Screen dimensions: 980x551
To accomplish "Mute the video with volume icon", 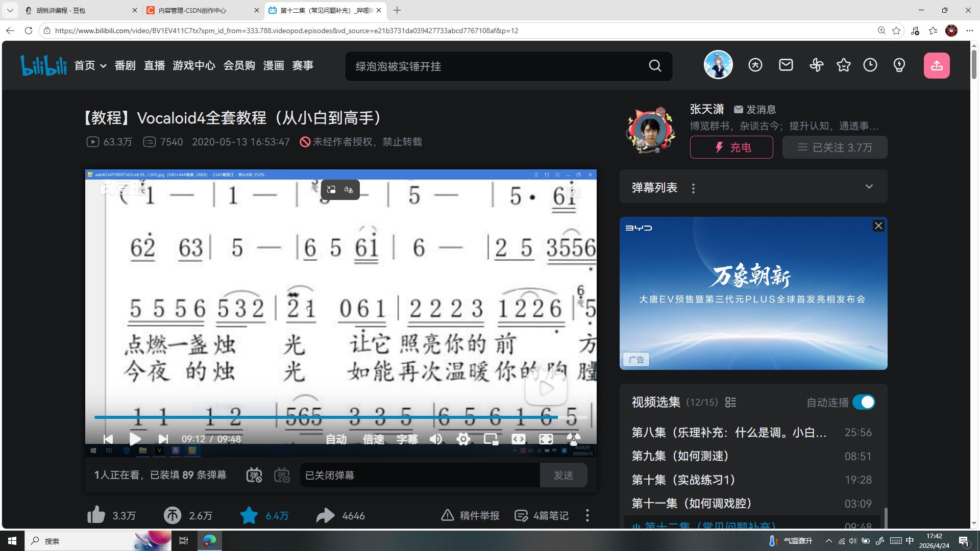I will coord(436,439).
